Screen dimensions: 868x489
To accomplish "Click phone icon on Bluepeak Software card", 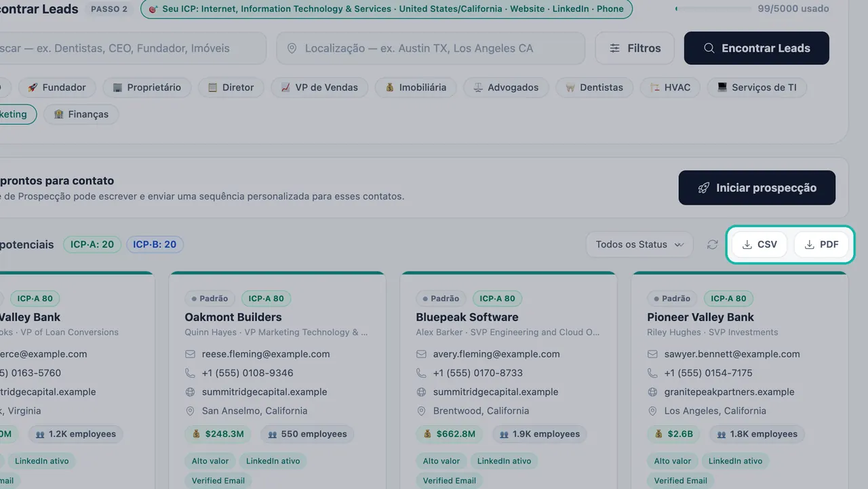I will (421, 373).
